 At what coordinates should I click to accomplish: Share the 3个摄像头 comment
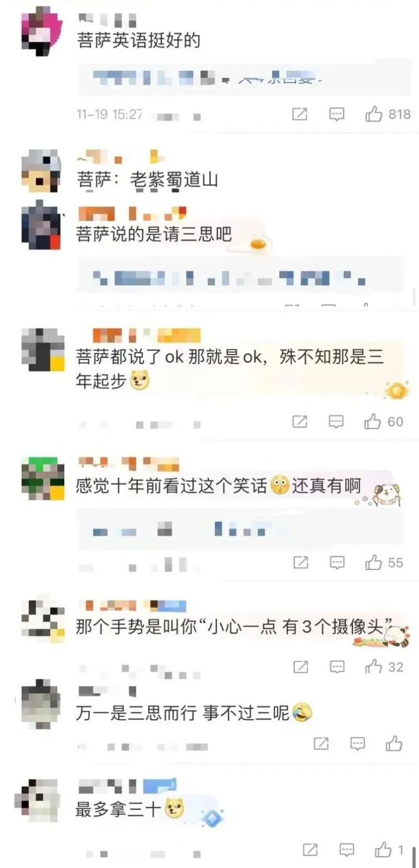[x=301, y=666]
